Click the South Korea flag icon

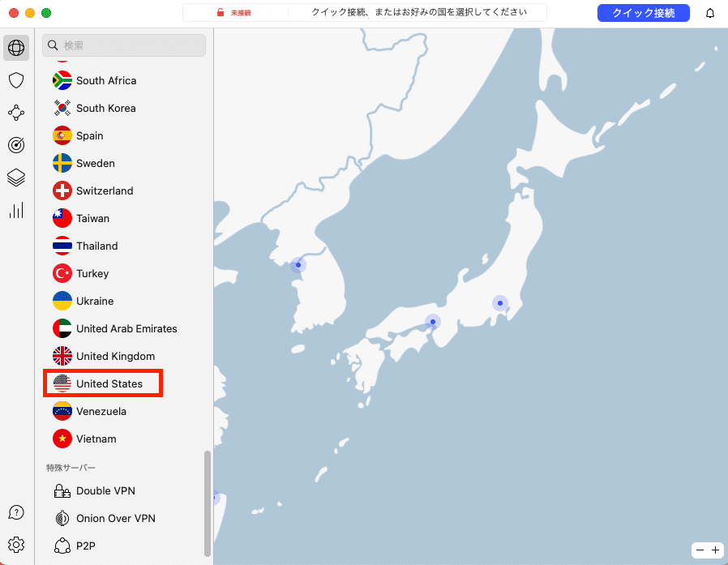[62, 108]
